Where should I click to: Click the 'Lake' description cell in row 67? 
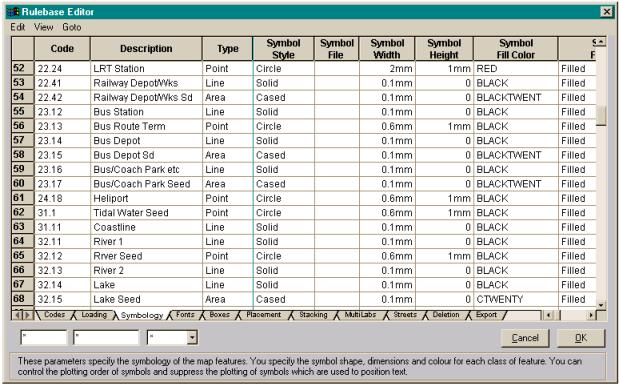click(146, 285)
